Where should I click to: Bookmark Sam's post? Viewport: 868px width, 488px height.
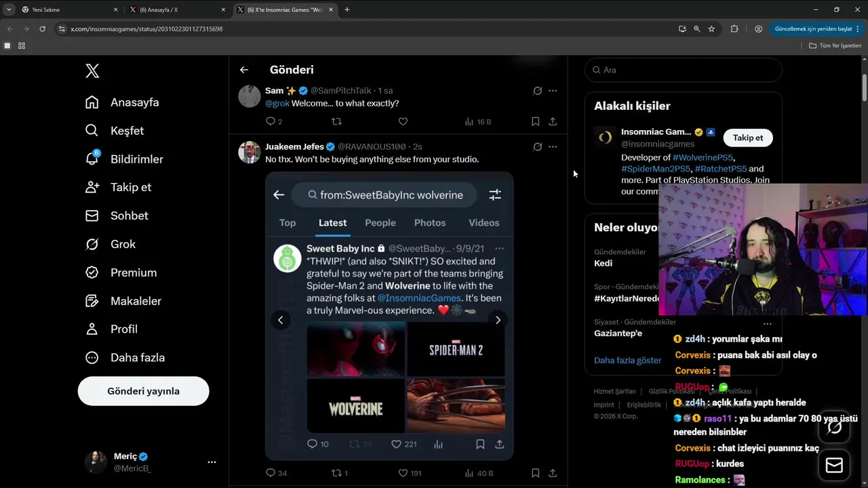point(535,121)
